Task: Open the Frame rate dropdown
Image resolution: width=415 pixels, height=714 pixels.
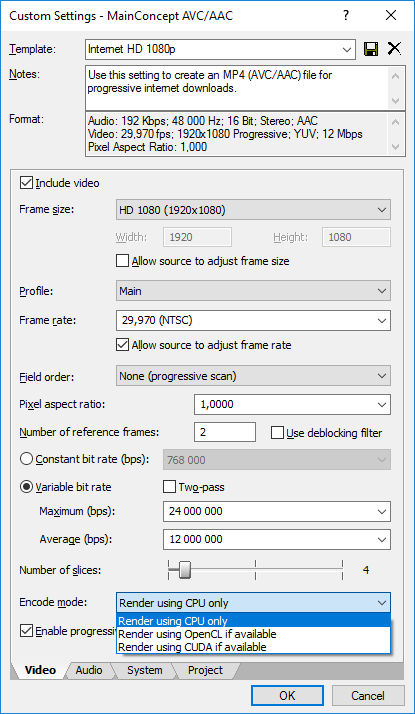Action: tap(382, 320)
